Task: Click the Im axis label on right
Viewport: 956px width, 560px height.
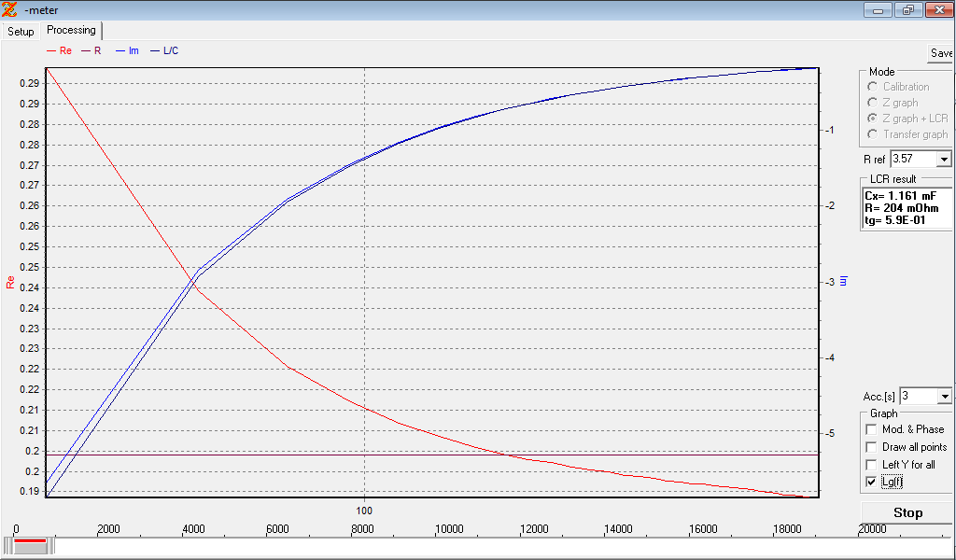Action: [844, 281]
